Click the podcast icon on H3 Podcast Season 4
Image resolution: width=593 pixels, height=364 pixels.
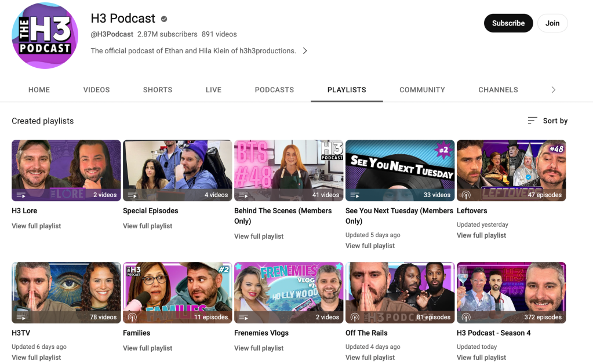click(x=467, y=317)
